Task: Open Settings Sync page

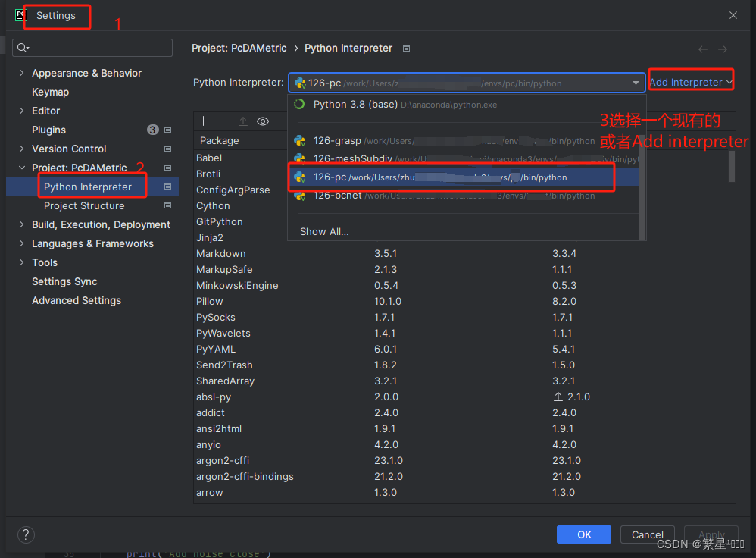Action: click(x=64, y=281)
